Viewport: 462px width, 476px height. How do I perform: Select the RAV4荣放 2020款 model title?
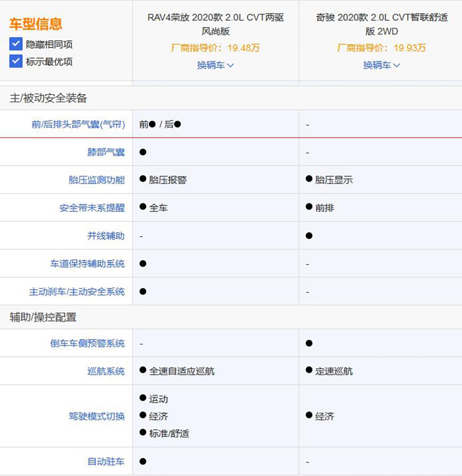coord(216,24)
